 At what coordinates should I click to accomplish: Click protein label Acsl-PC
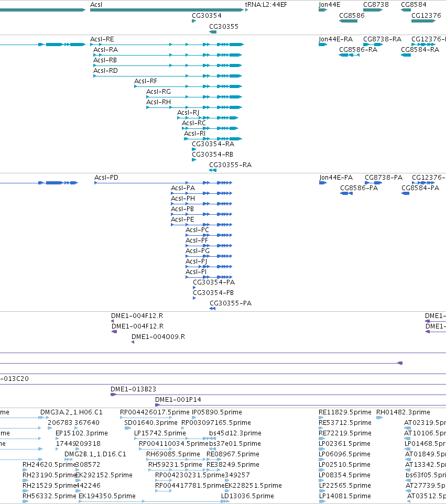click(197, 230)
